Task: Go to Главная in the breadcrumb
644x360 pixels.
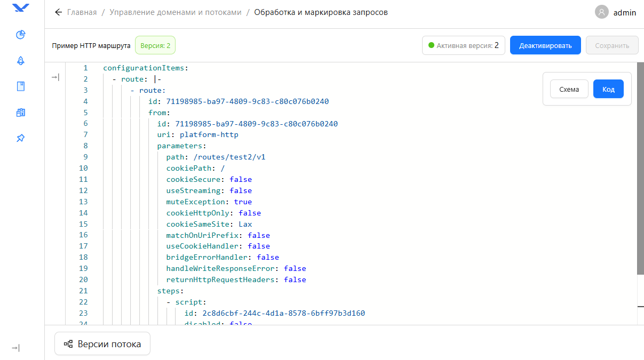Action: (x=82, y=12)
